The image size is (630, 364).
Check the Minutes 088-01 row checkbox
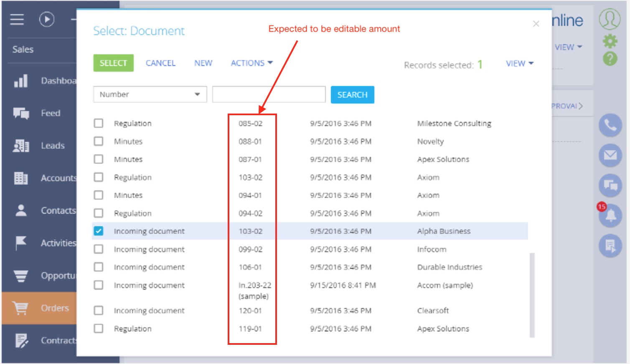click(x=99, y=141)
